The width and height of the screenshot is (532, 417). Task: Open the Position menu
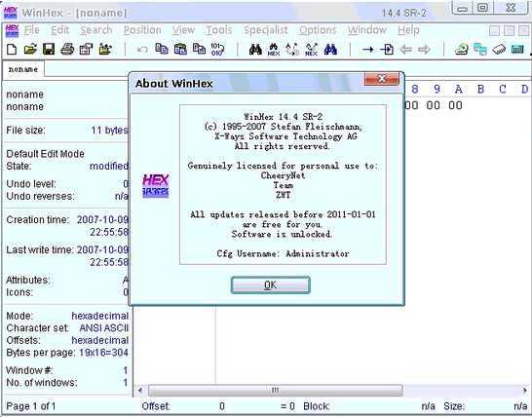pyautogui.click(x=142, y=30)
